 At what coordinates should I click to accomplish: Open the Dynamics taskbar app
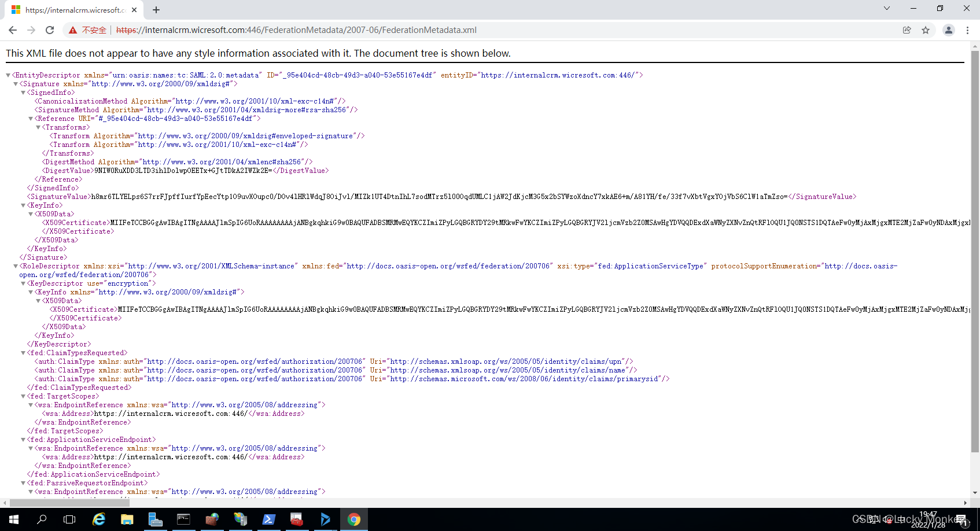(x=325, y=519)
